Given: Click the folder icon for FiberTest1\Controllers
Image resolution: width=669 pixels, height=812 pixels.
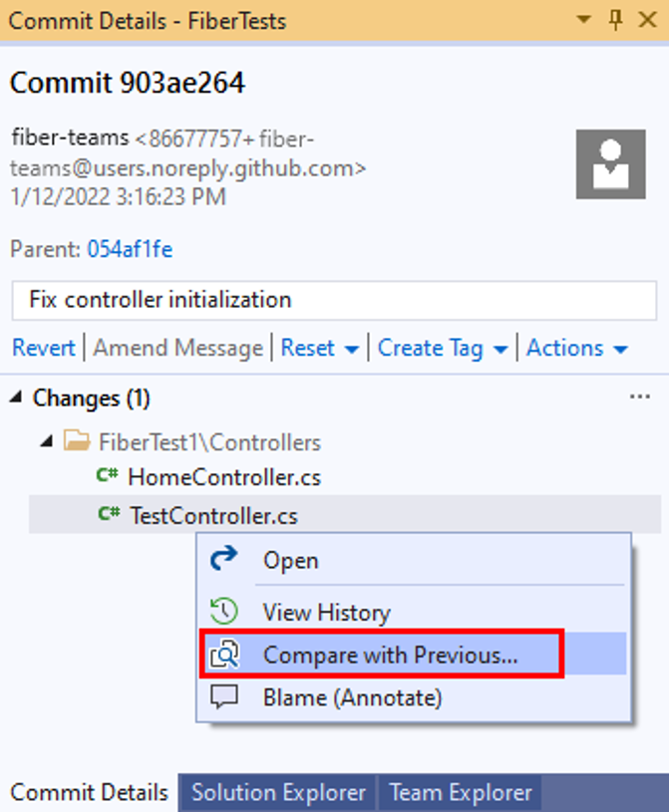Looking at the screenshot, I should [77, 441].
